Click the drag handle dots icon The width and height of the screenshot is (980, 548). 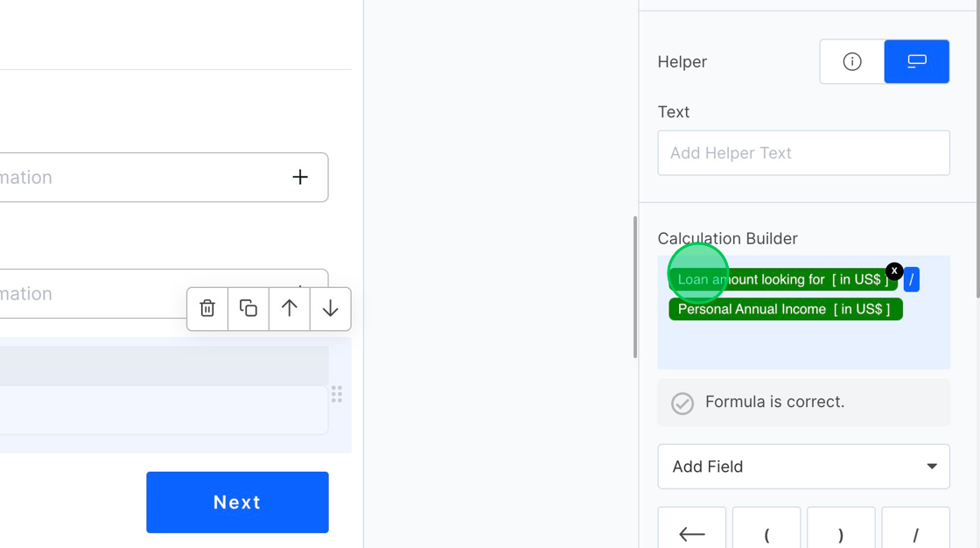pyautogui.click(x=337, y=395)
